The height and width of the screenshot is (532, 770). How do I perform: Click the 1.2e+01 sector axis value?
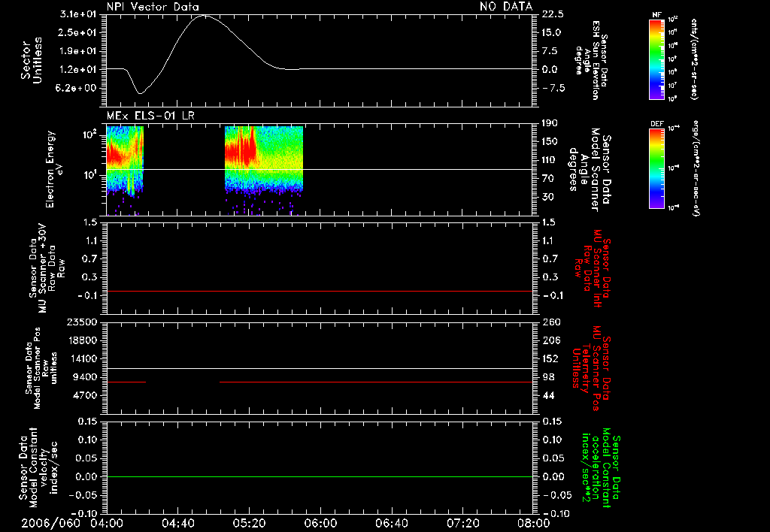click(78, 70)
